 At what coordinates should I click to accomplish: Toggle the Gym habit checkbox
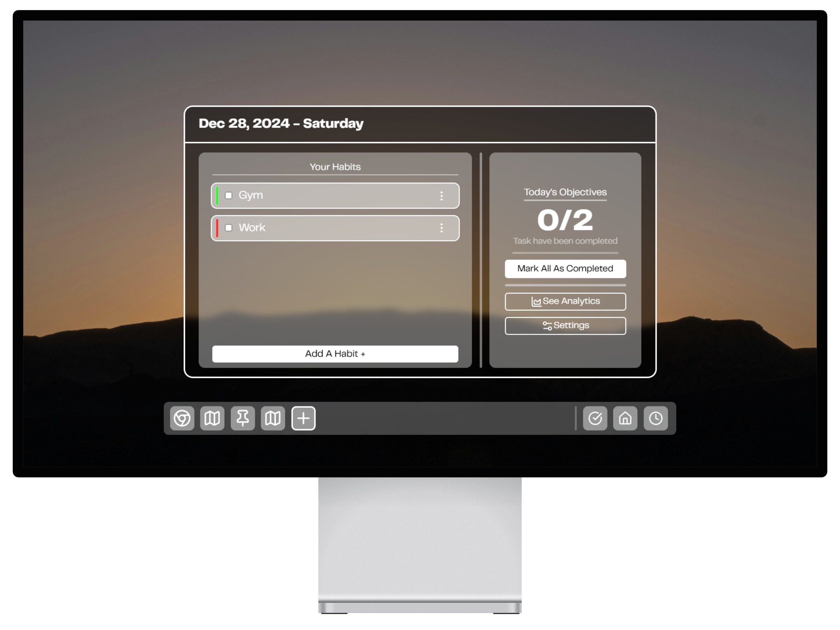pos(228,195)
